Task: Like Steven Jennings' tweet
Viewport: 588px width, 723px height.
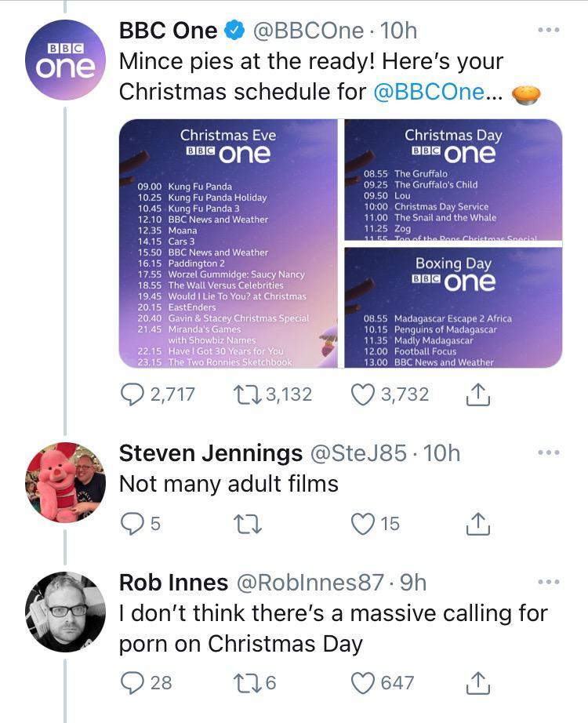Action: point(363,523)
